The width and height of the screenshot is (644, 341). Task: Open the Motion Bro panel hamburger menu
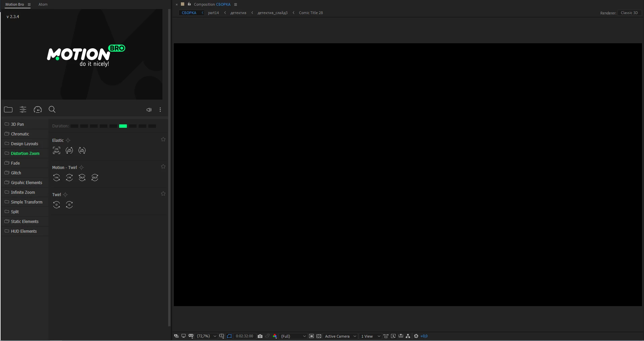click(x=29, y=5)
